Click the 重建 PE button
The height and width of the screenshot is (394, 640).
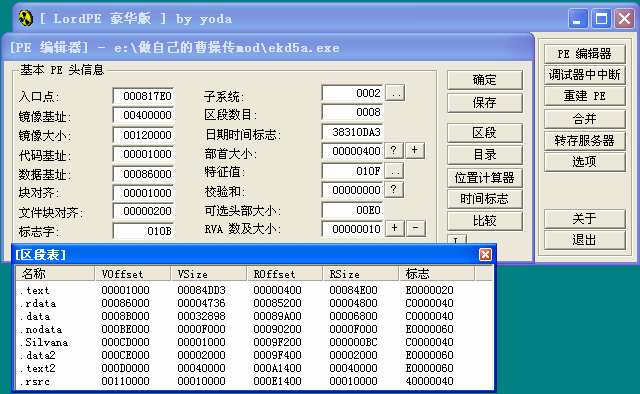(584, 96)
